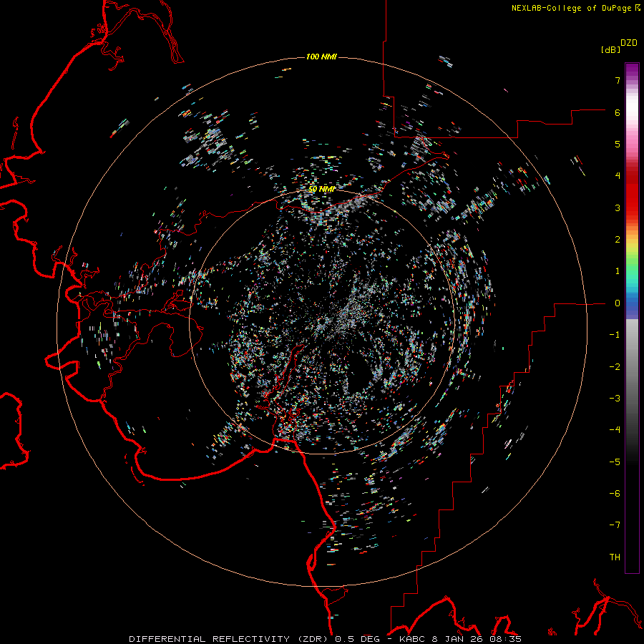Click the "50 NMI" range ring label

tap(321, 189)
